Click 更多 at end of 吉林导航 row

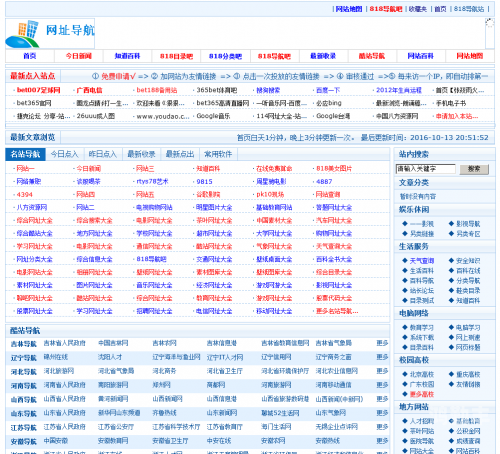382,343
